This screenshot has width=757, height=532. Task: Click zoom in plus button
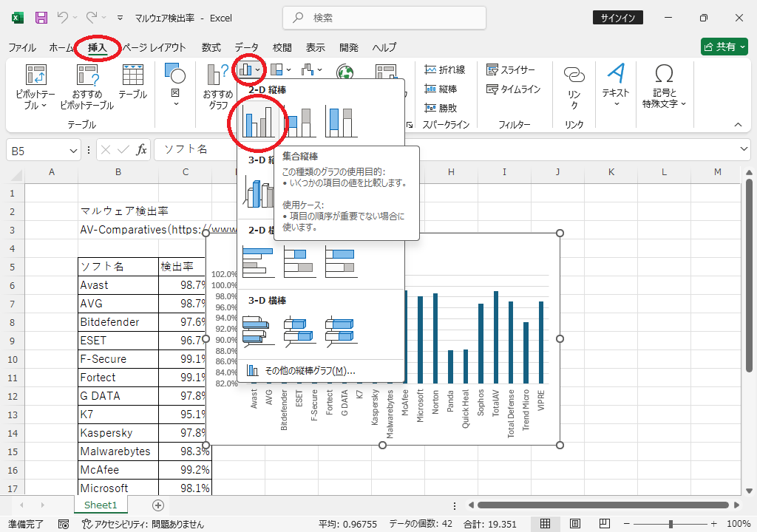coord(713,524)
